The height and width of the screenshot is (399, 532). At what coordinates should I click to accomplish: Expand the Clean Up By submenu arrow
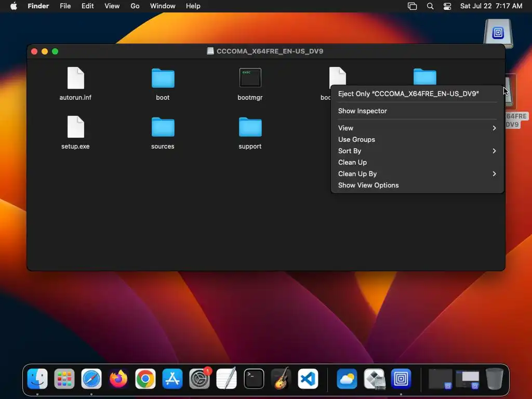tap(495, 174)
